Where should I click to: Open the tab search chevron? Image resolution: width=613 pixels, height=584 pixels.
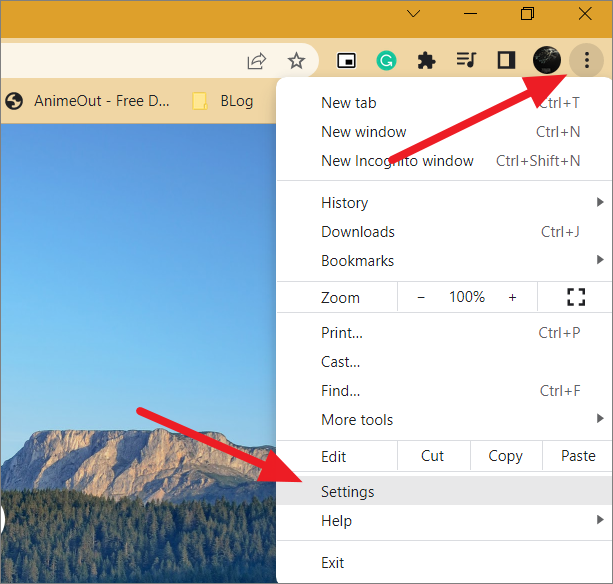[x=413, y=14]
